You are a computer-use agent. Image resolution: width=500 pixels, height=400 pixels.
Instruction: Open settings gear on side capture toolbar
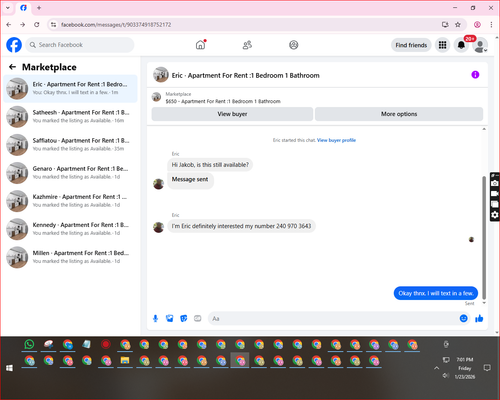pyautogui.click(x=495, y=215)
